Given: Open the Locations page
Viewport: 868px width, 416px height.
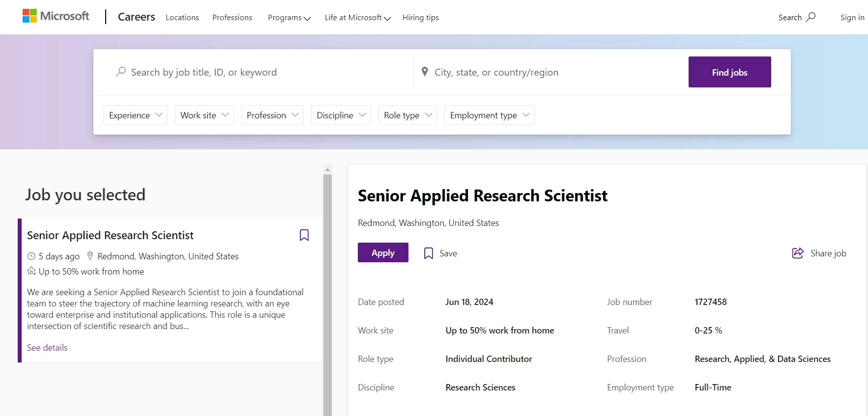Looking at the screenshot, I should pyautogui.click(x=182, y=18).
